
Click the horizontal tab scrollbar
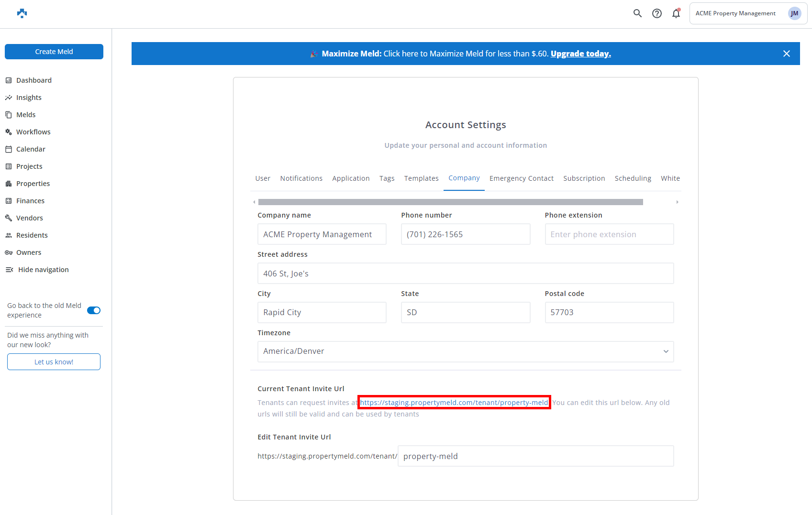tap(450, 202)
